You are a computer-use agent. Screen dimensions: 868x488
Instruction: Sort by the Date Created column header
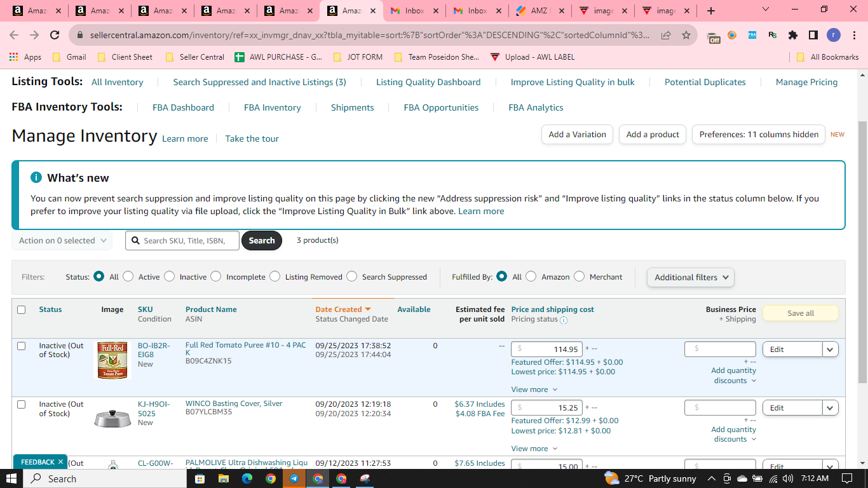tap(343, 309)
